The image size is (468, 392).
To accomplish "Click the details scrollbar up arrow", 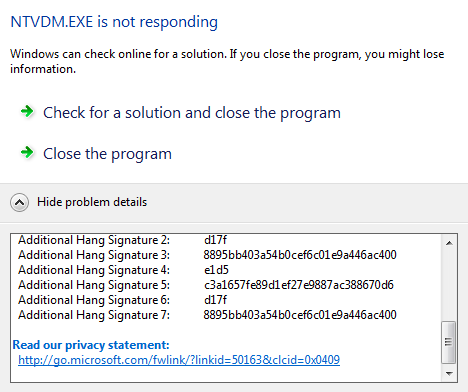I will pyautogui.click(x=449, y=243).
